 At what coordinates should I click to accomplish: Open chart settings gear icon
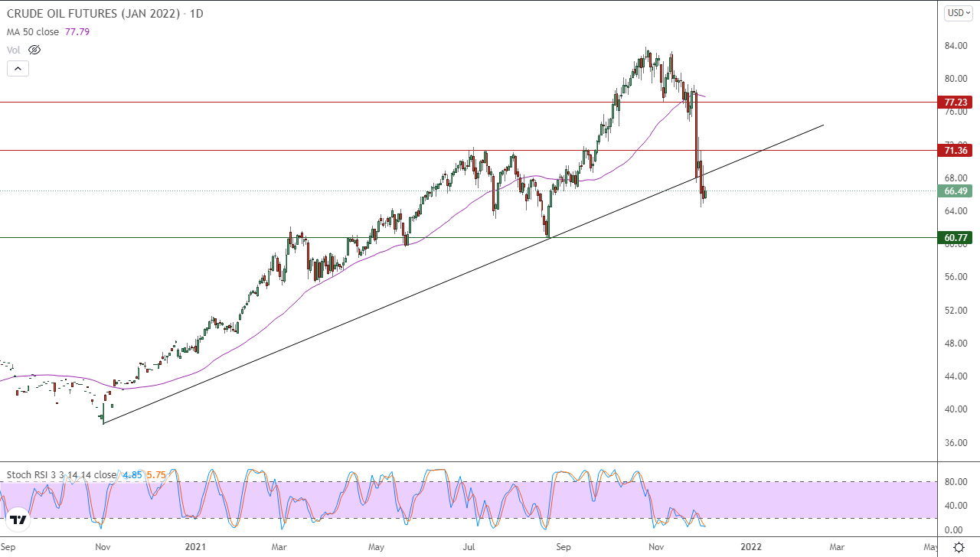[x=959, y=547]
